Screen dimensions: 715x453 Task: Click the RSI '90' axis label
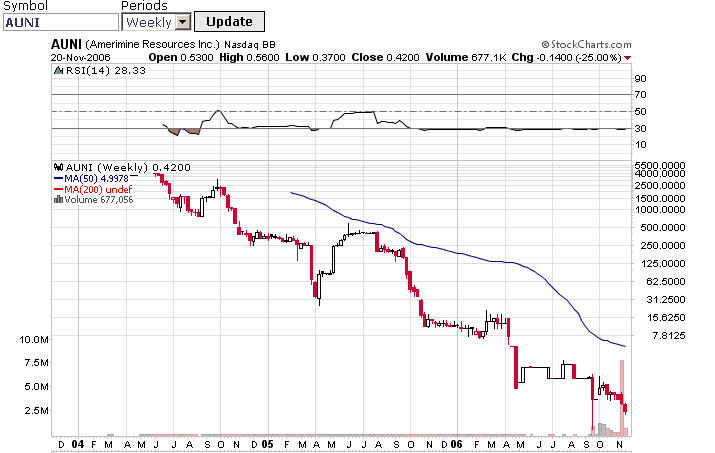640,78
